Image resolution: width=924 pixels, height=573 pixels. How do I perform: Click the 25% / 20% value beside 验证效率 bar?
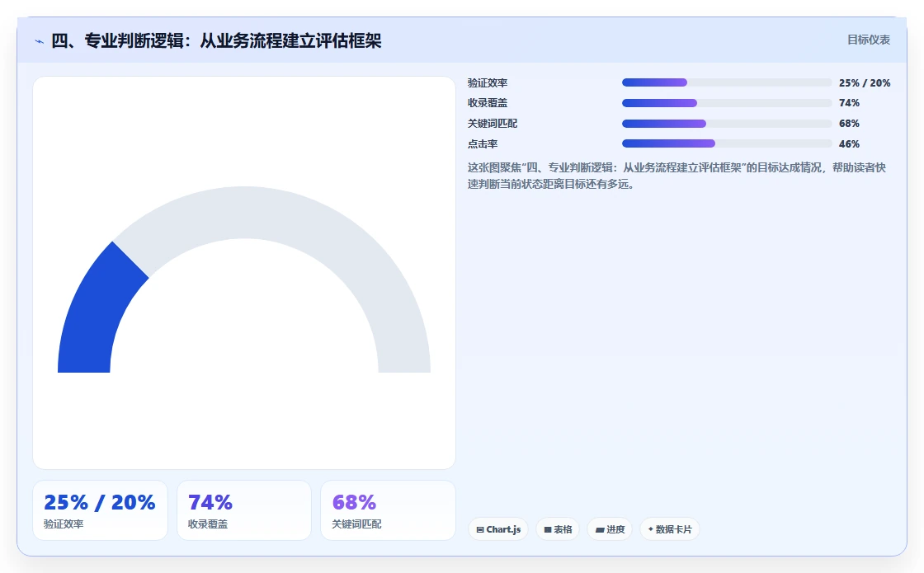pyautogui.click(x=865, y=83)
